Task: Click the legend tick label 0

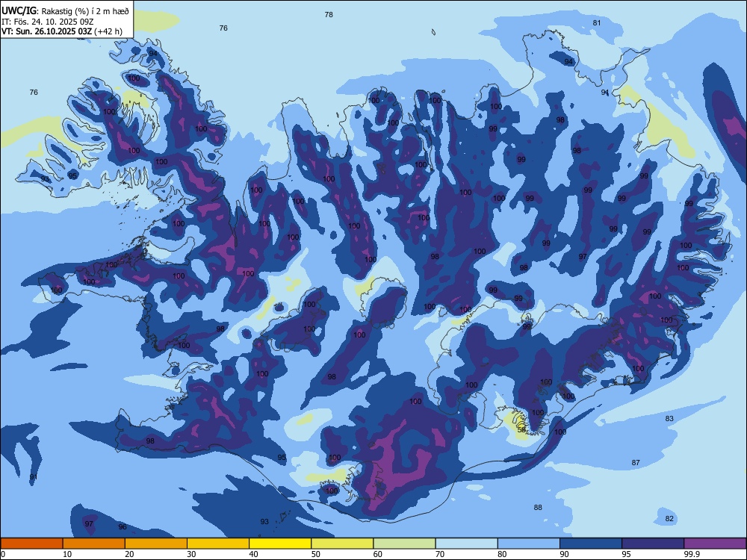Action: click(3, 554)
